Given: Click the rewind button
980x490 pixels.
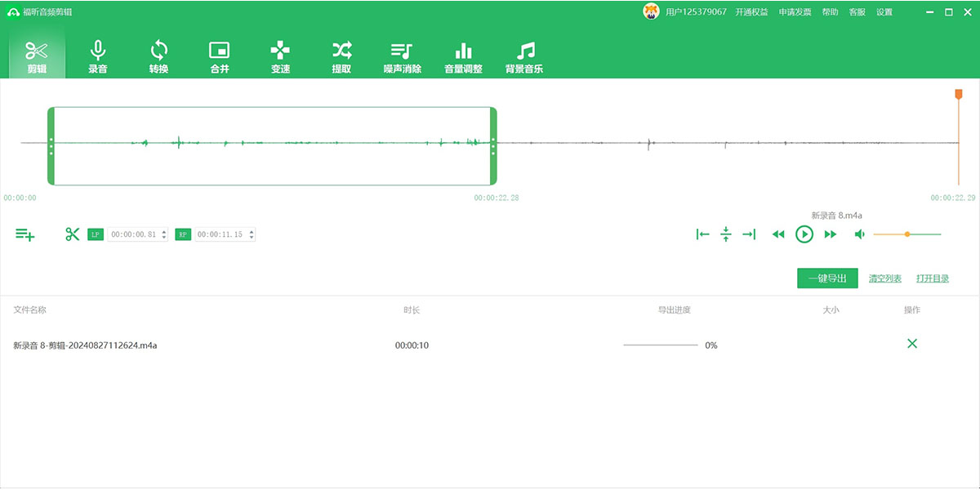Looking at the screenshot, I should point(778,234).
